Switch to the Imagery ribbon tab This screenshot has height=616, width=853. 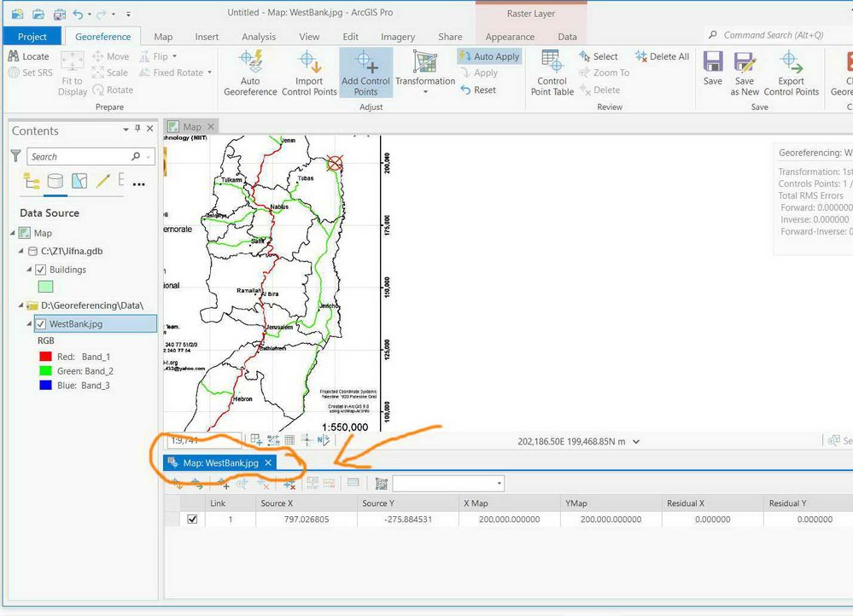[398, 37]
